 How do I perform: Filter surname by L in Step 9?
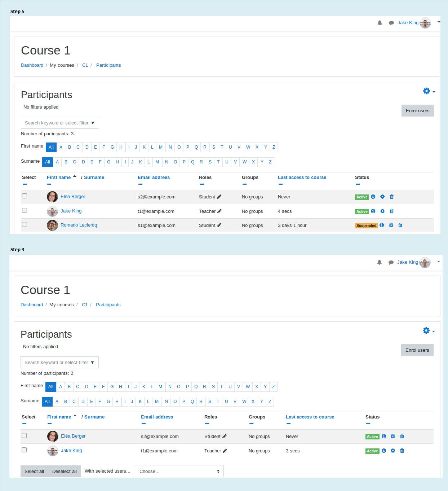click(148, 402)
